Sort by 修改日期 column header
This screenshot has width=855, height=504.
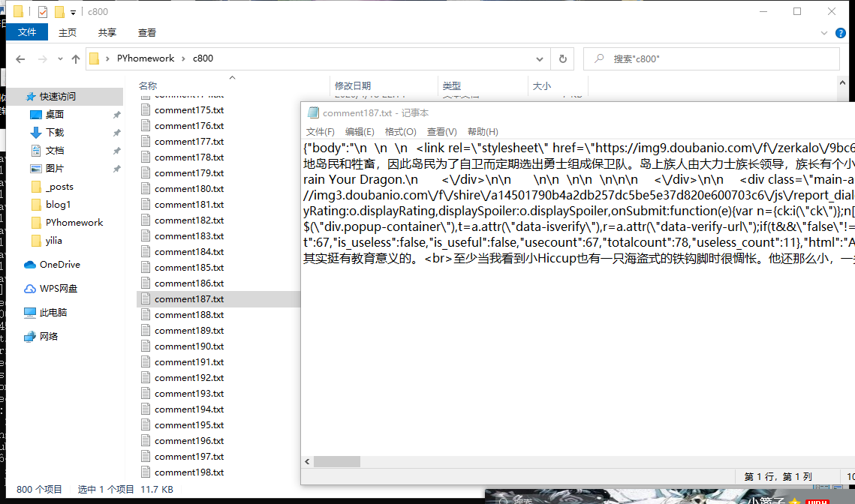(353, 85)
